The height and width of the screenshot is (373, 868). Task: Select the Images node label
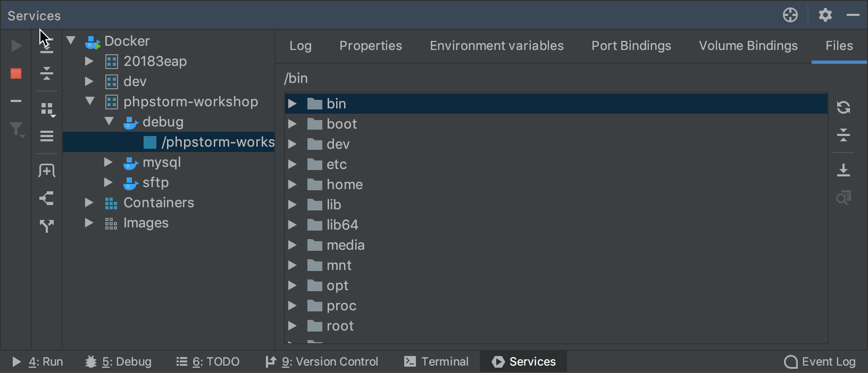click(x=146, y=223)
